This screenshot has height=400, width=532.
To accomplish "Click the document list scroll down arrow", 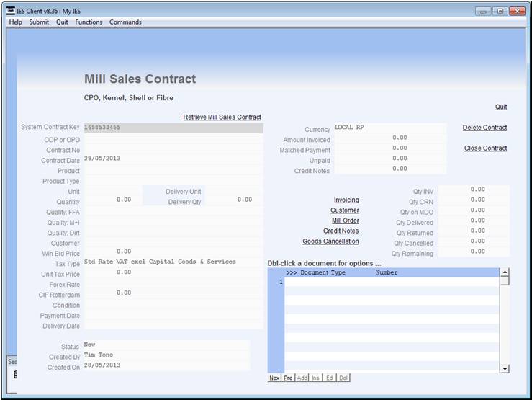I will point(505,369).
